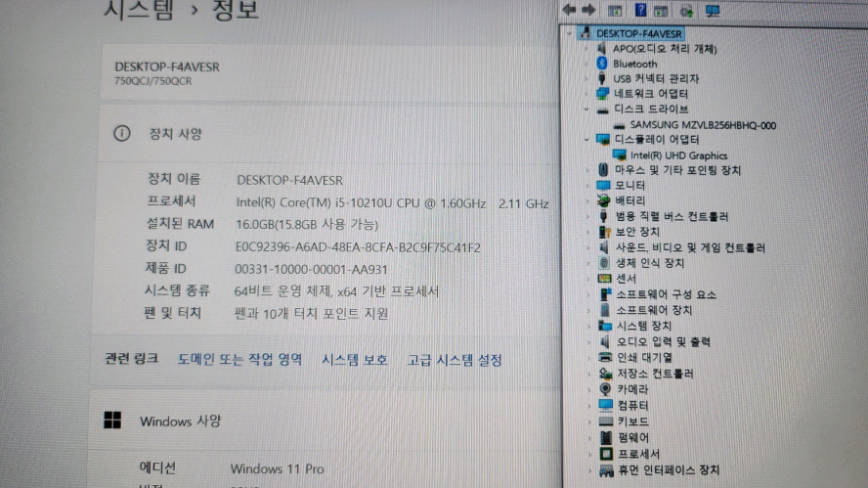The width and height of the screenshot is (868, 488).
Task: Click the Back arrow in Device Manager toolbar
Action: [569, 10]
